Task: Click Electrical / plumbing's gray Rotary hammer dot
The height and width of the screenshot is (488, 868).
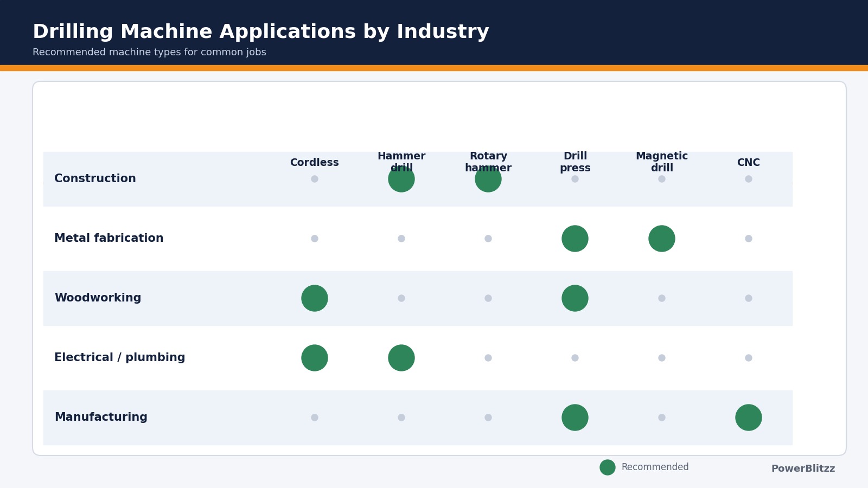Action: pyautogui.click(x=488, y=358)
